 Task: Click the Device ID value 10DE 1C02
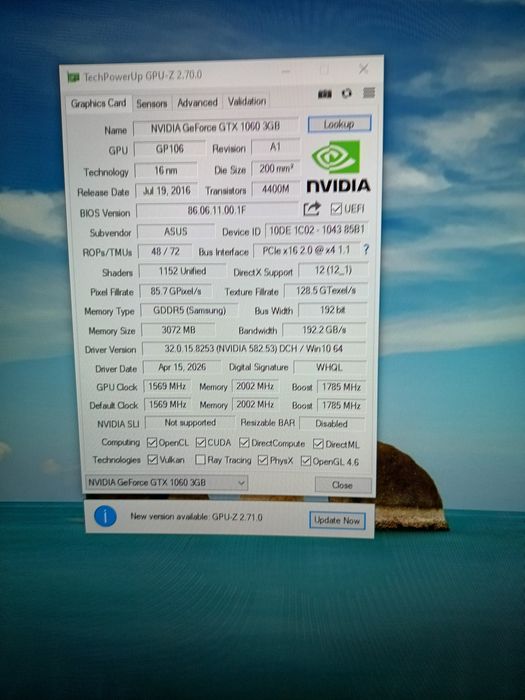317,230
